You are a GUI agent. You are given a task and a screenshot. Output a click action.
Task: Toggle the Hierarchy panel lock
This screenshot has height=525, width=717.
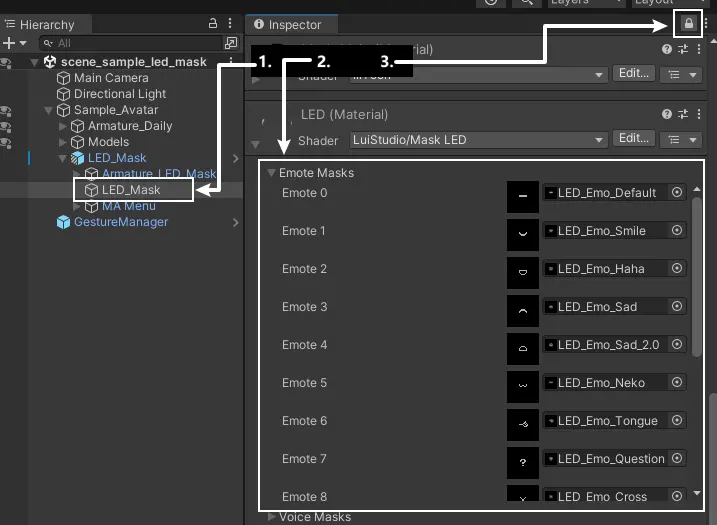[x=212, y=23]
